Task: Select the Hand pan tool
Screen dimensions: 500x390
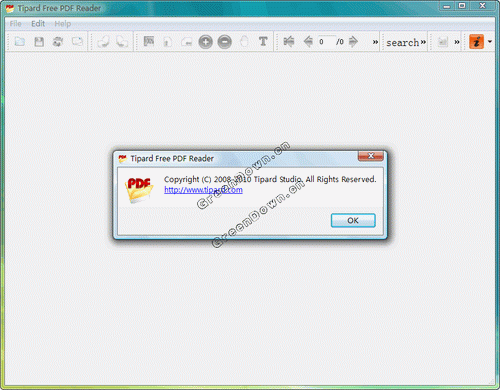Action: tap(244, 42)
